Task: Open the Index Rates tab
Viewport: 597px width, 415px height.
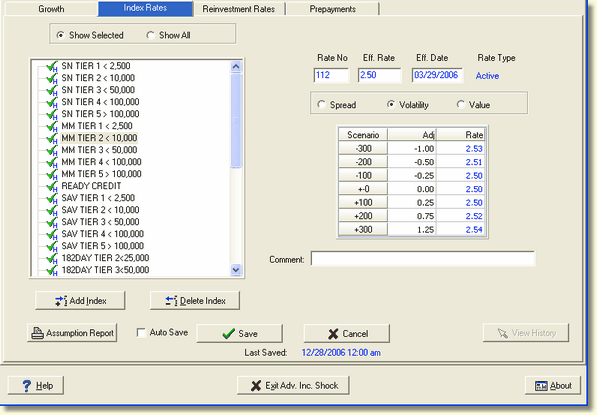Action: [x=145, y=8]
